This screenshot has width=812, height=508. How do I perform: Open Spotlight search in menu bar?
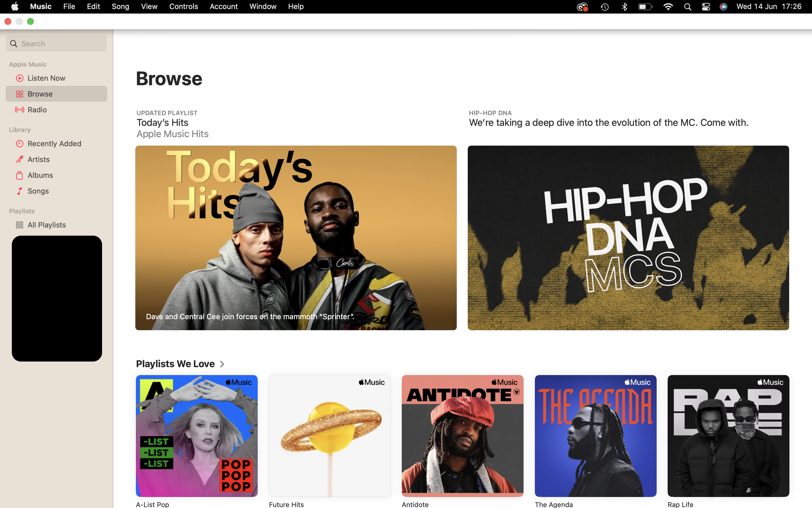(687, 7)
